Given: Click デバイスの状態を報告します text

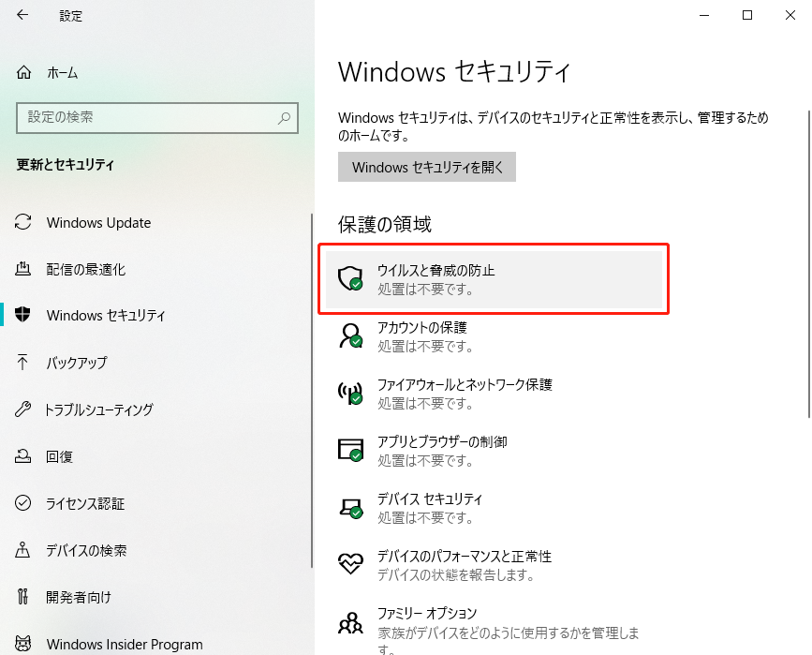Looking at the screenshot, I should coord(456,574).
